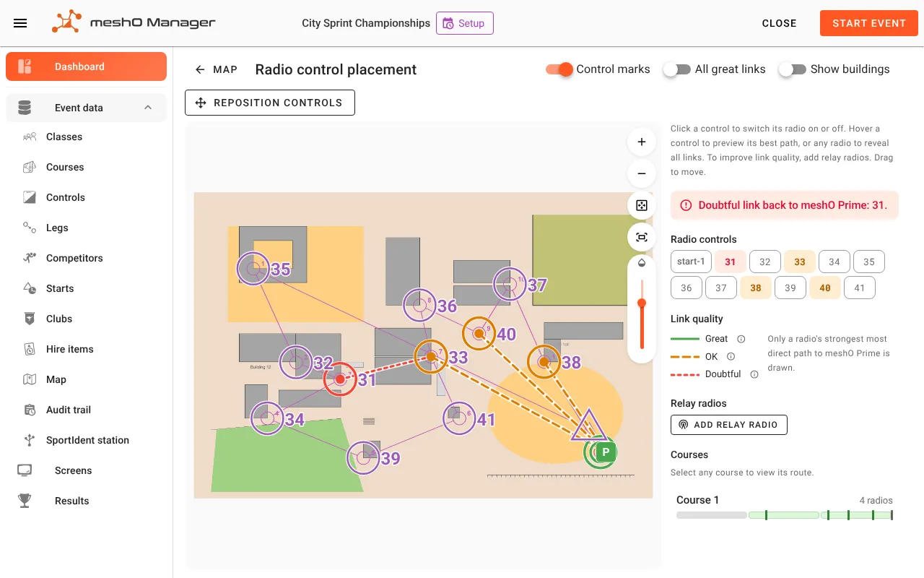Go to the Dashboard page

click(x=87, y=66)
